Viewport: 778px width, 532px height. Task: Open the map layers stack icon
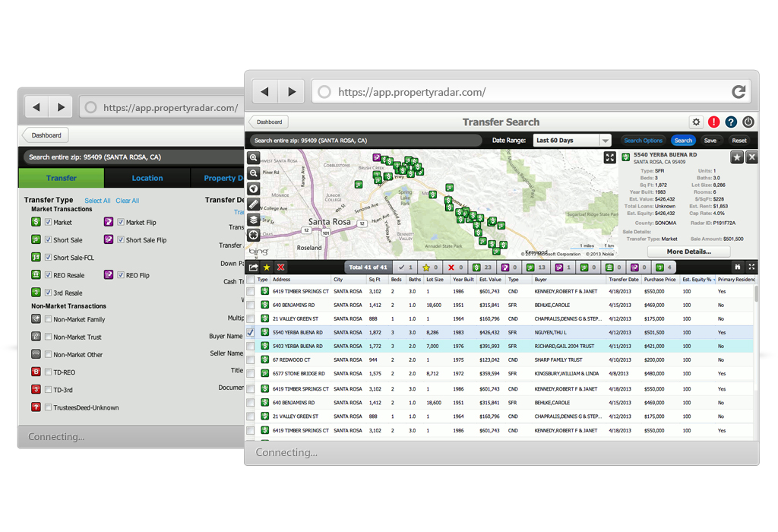254,220
